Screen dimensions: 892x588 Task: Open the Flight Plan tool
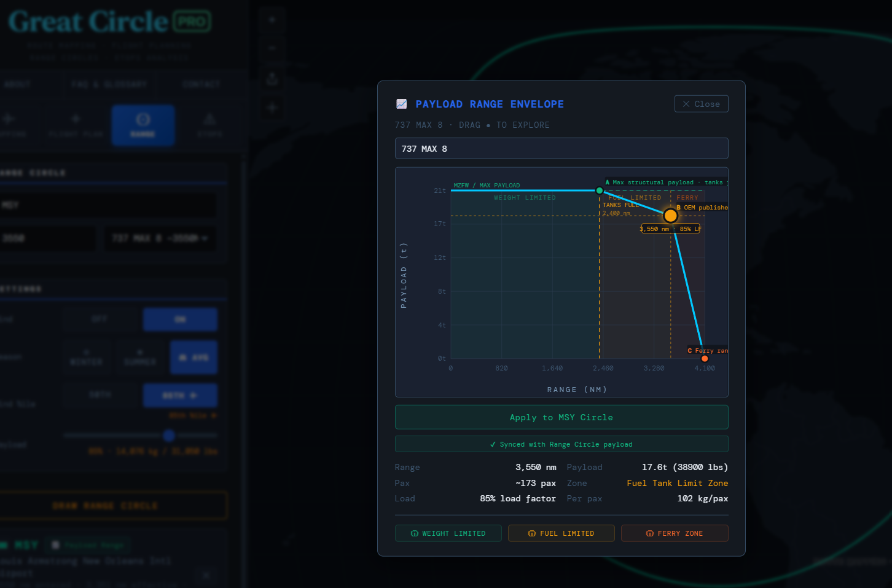click(75, 125)
